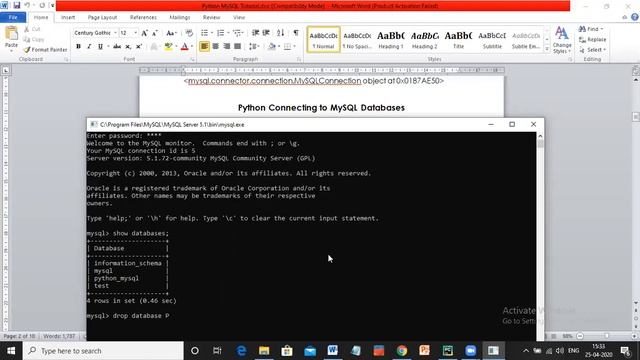Open Microsoft Store from the taskbar

pos(287,351)
